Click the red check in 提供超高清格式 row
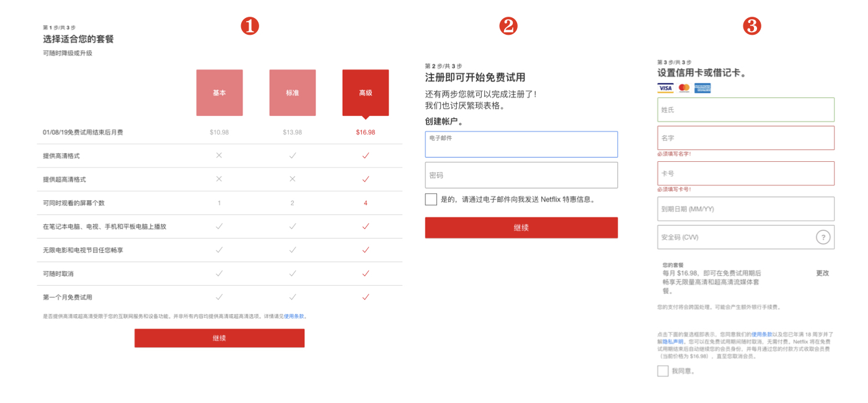Screen dimensions: 868x403 coord(366,179)
